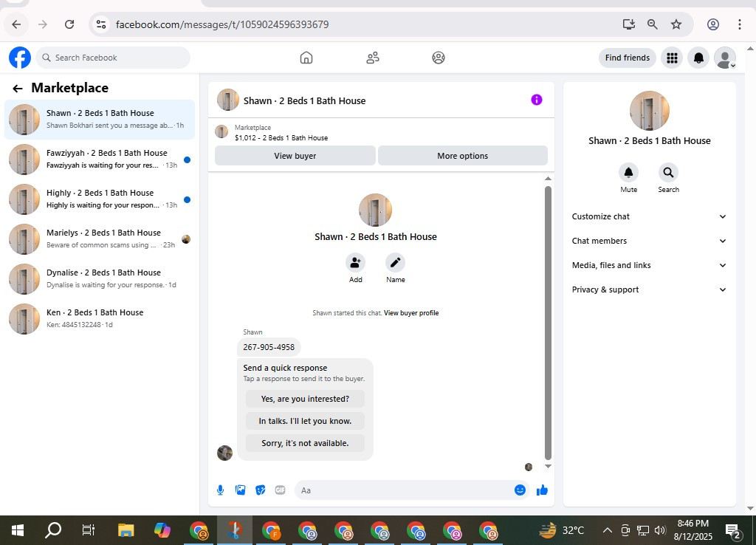756x545 pixels.
Task: Click the chat scroll down arrow
Action: [x=548, y=467]
